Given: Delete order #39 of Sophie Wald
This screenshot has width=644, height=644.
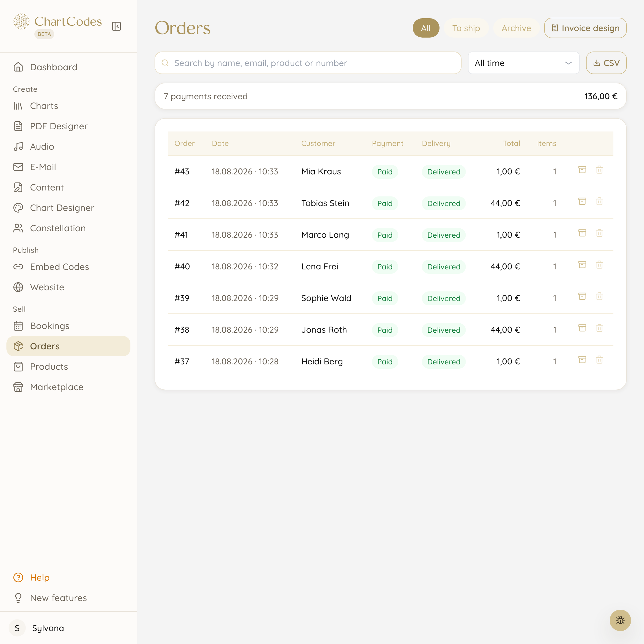Looking at the screenshot, I should 599,296.
